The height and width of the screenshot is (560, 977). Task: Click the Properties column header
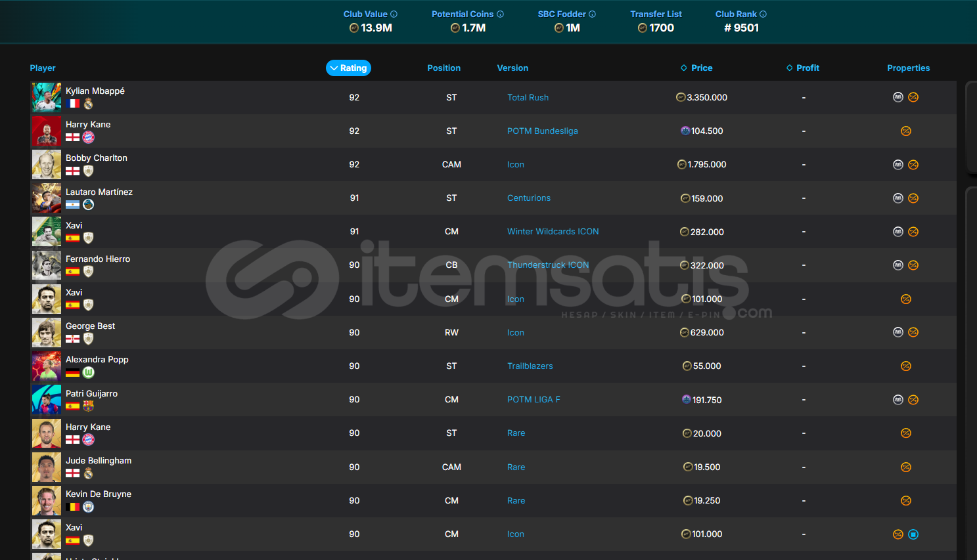coord(909,68)
